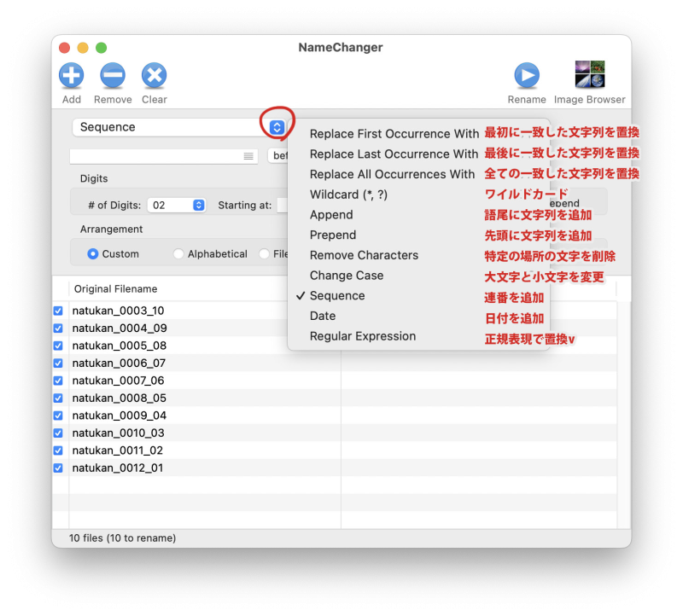Select the Custom arrangement radio button
Viewport: 683px width, 616px height.
coord(93,253)
